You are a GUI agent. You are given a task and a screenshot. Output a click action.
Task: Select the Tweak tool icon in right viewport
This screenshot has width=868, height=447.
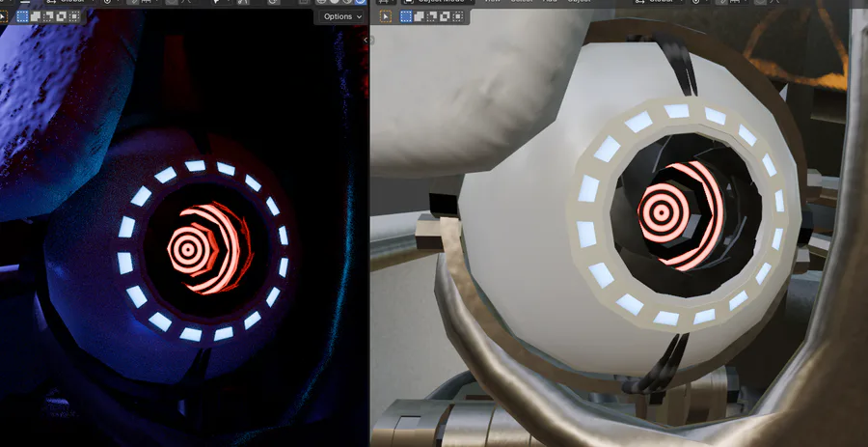(x=386, y=16)
